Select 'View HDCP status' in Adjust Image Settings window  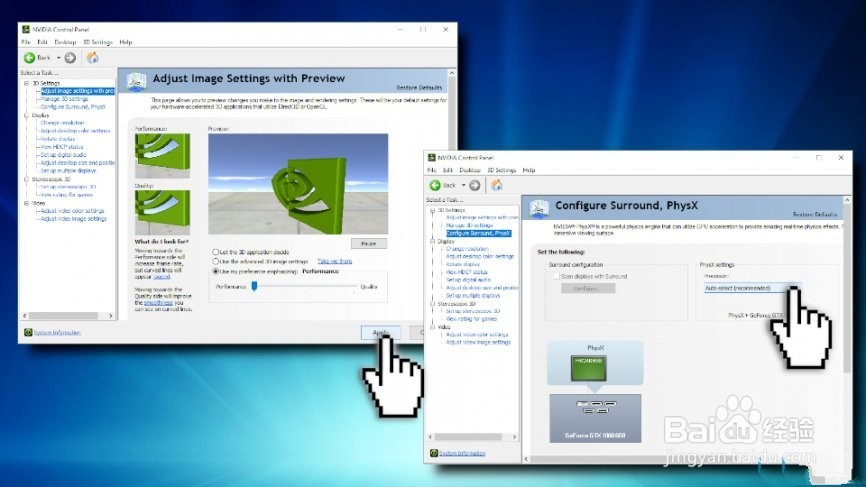click(62, 147)
